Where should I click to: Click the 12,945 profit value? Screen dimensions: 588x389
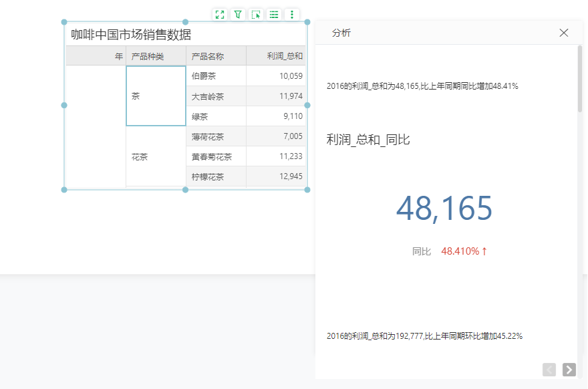tap(291, 176)
